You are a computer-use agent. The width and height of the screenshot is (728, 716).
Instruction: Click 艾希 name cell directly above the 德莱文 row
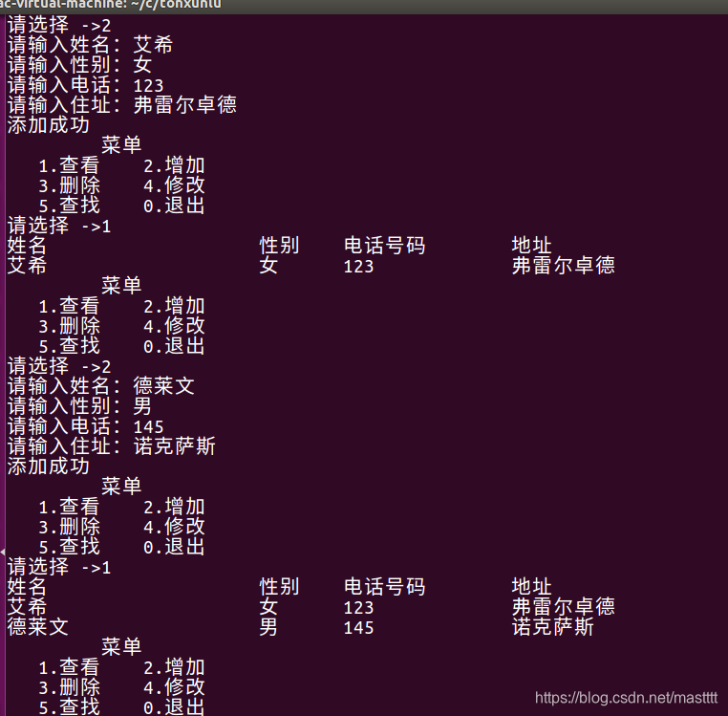pyautogui.click(x=27, y=607)
